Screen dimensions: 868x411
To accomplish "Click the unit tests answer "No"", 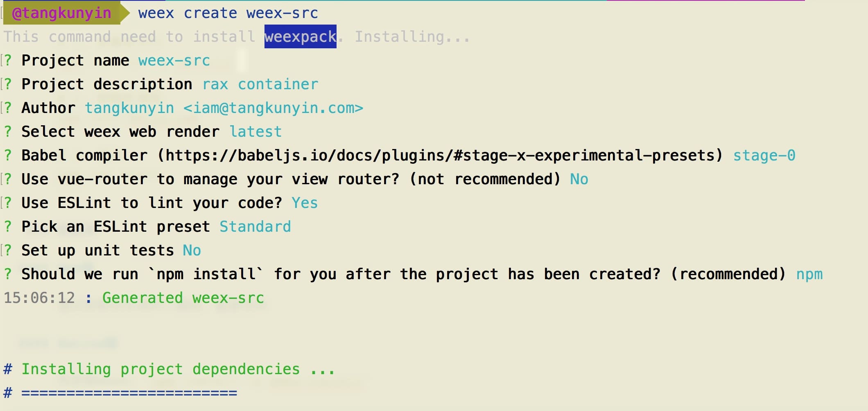I will point(192,251).
